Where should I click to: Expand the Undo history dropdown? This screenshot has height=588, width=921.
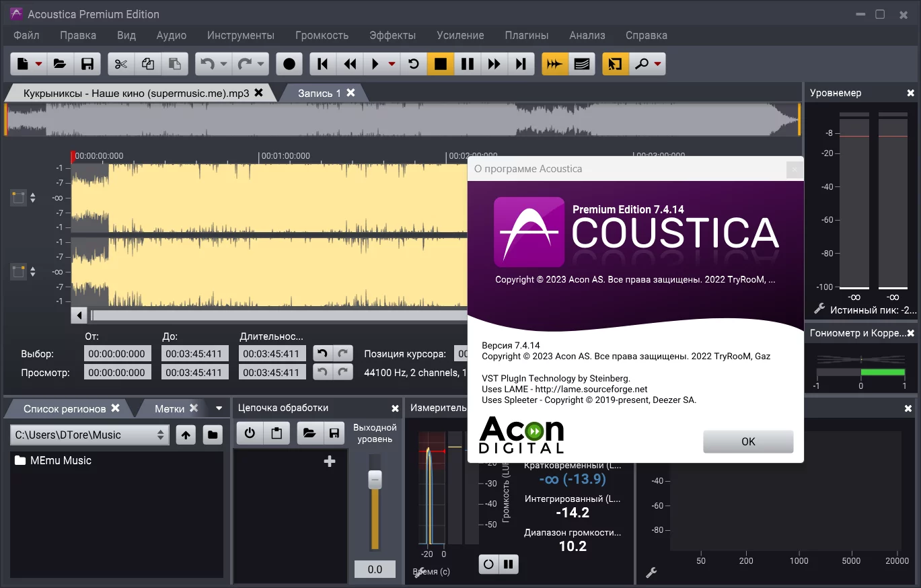(x=224, y=64)
